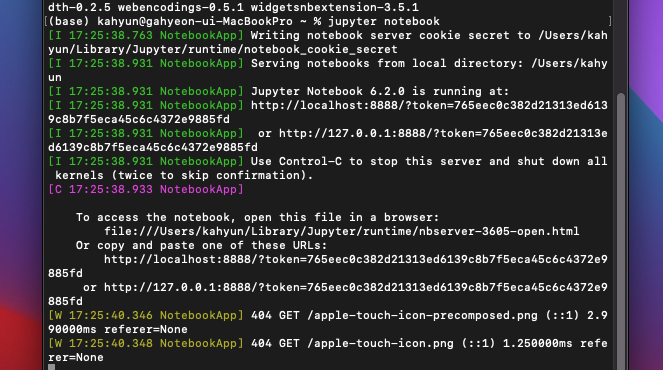Click the indented 'or http://127.0.0.1:8888' URL

click(x=328, y=294)
